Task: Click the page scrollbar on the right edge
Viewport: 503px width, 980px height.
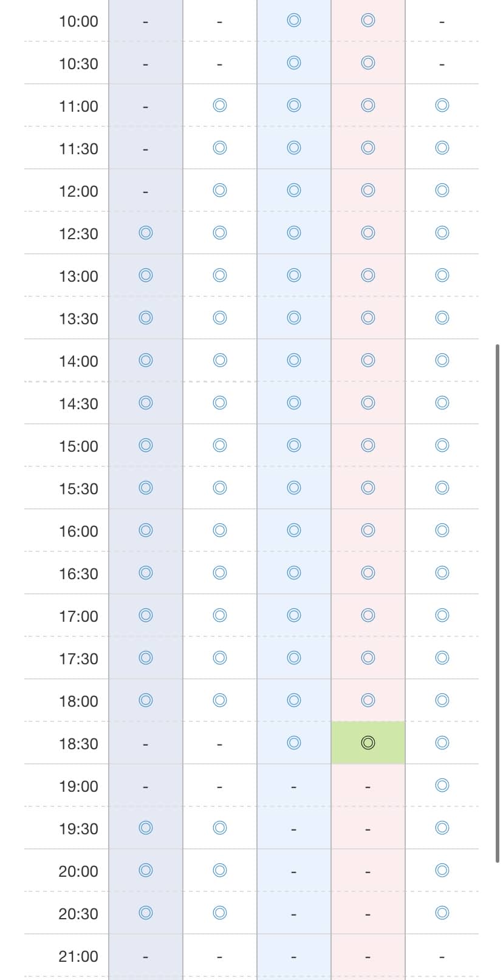Action: 498,604
